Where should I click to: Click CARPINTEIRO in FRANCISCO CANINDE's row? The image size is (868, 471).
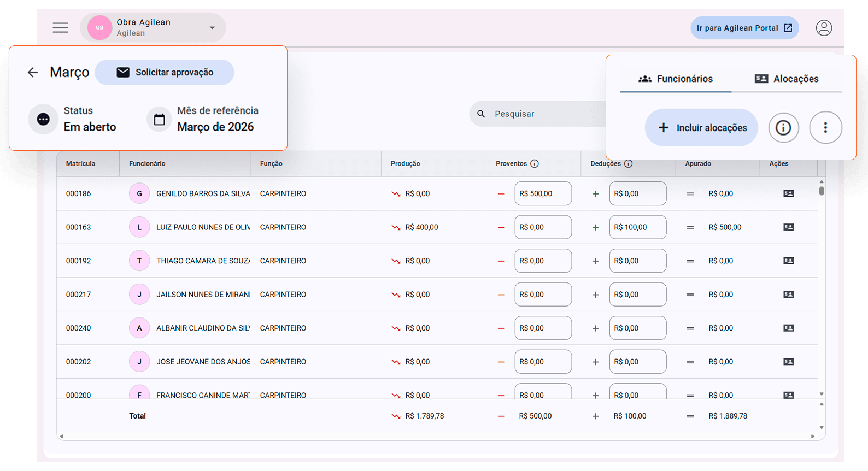click(283, 395)
